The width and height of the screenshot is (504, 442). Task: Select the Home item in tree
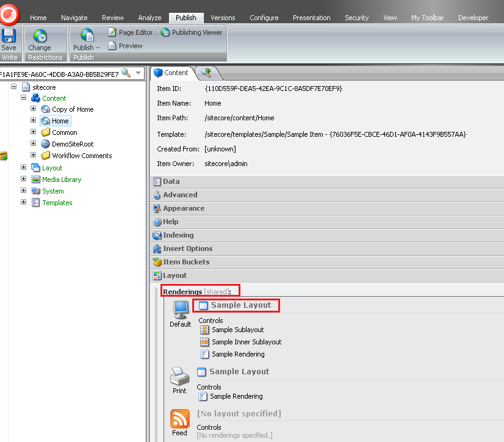(x=56, y=121)
